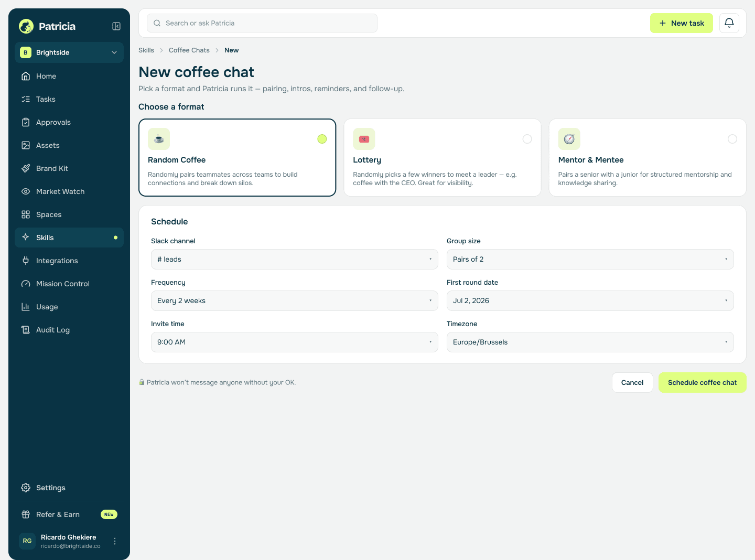The height and width of the screenshot is (560, 755).
Task: Click the Audit Log scroll icon
Action: [26, 330]
